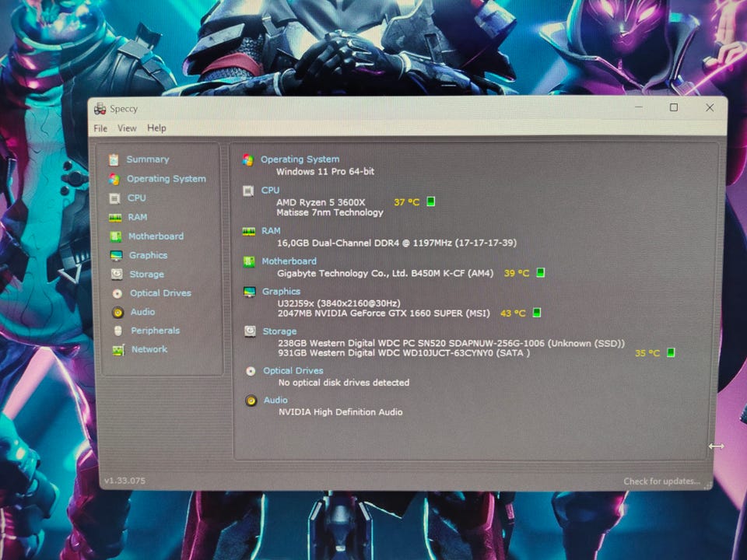
Task: Click green temperature indicator next to 35 °C
Action: click(672, 352)
